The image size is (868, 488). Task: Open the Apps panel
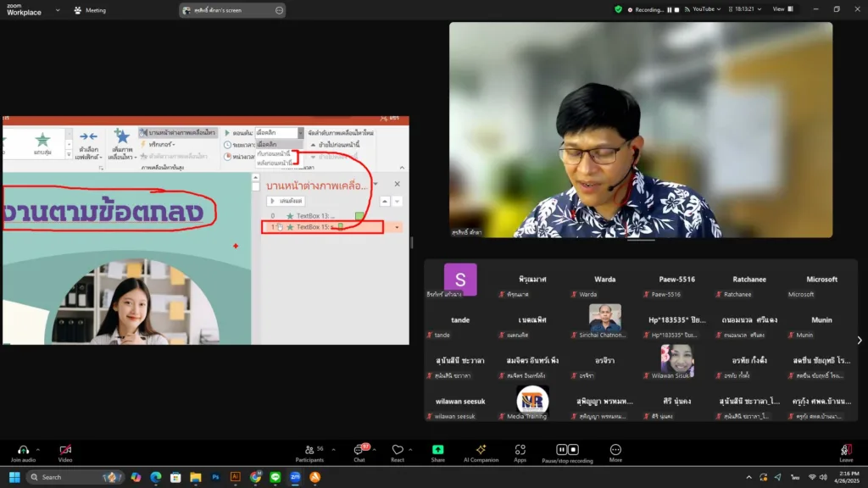[520, 450]
